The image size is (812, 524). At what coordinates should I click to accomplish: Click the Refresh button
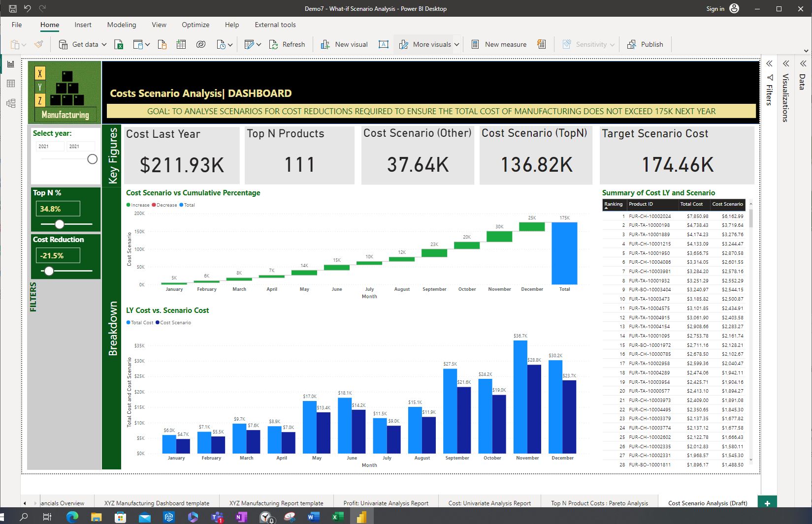coord(287,44)
